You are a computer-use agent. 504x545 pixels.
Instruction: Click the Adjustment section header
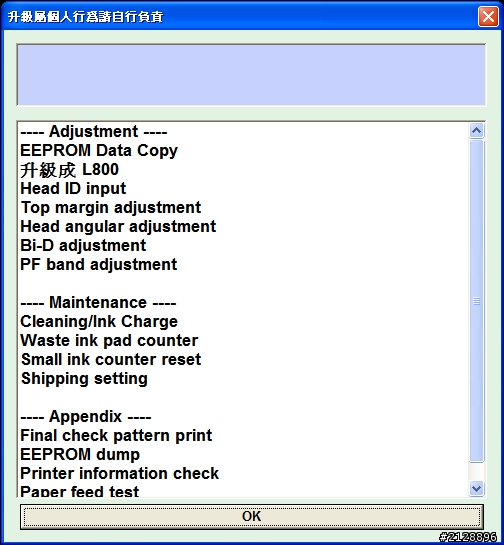(94, 131)
